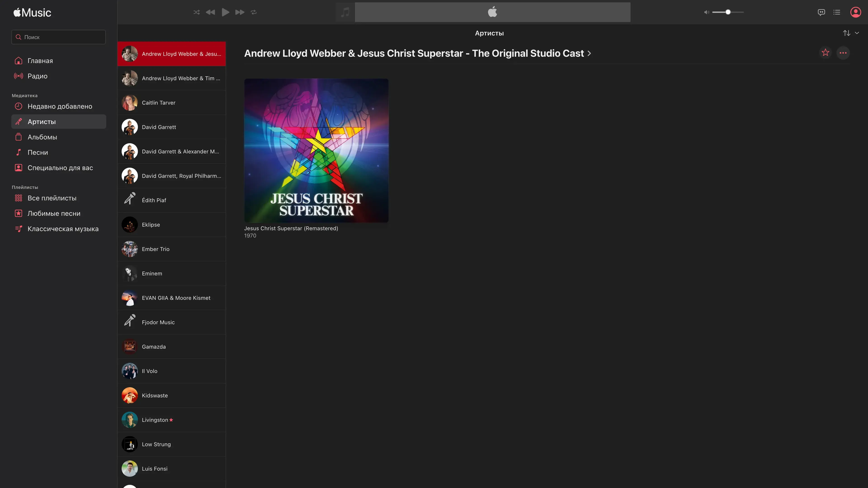Screen dimensions: 868x488
Task: Adjust the volume slider
Action: [x=728, y=12]
